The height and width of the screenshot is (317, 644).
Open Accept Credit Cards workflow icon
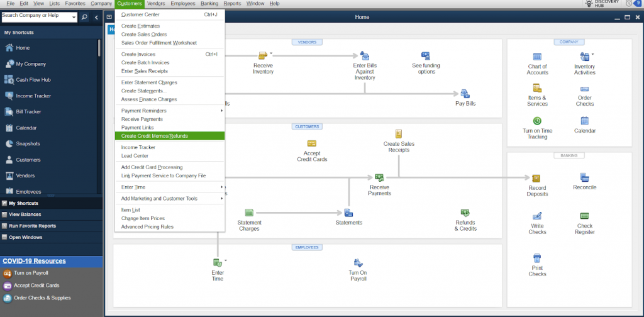[312, 143]
